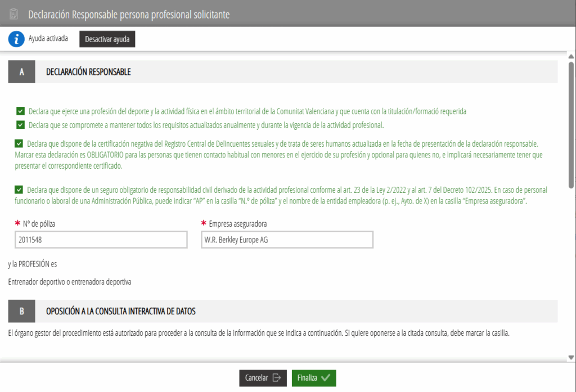Click the section B letter badge
576x392 pixels.
pyautogui.click(x=22, y=311)
